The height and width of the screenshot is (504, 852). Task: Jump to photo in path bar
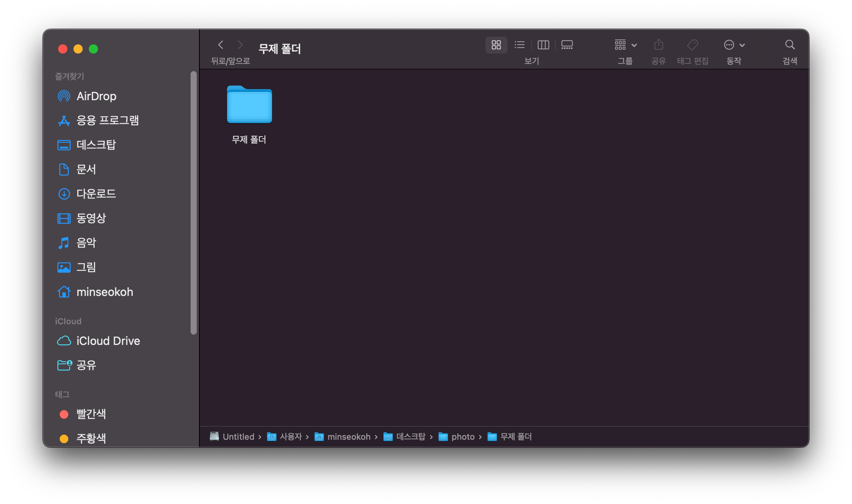(x=462, y=437)
